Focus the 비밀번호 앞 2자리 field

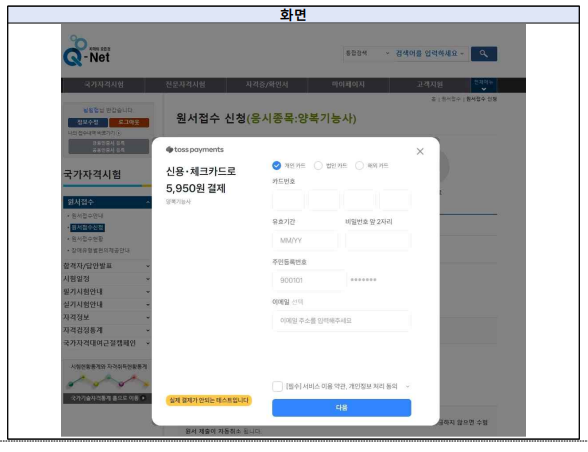pos(378,240)
